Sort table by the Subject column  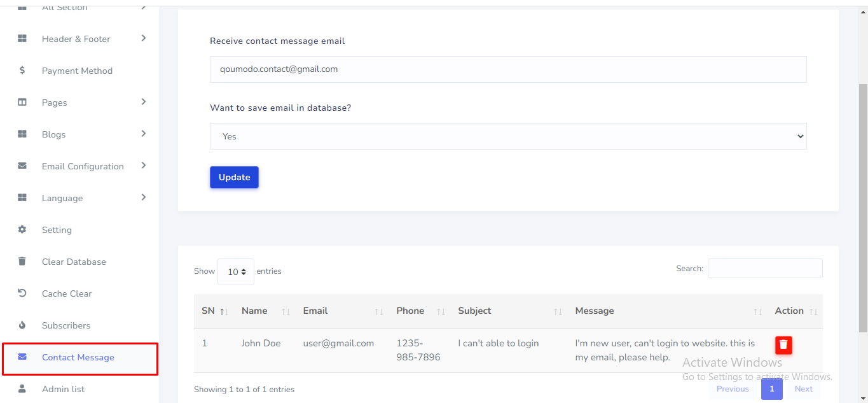coord(509,311)
